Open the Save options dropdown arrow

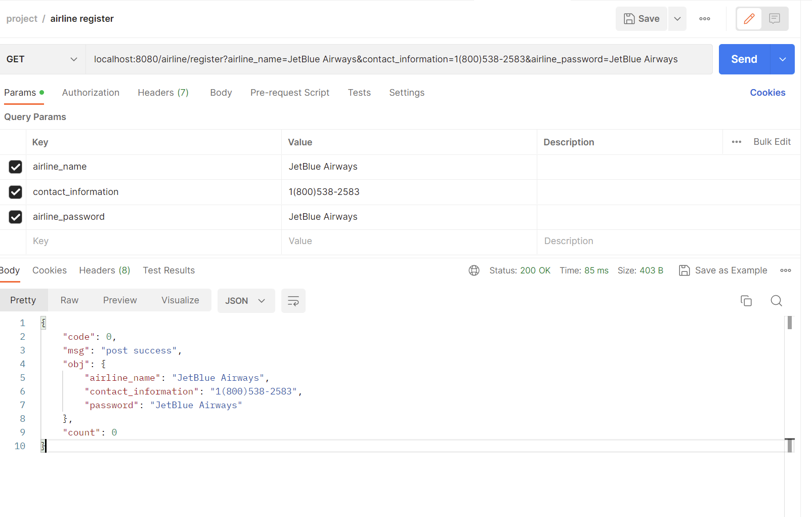(x=677, y=19)
